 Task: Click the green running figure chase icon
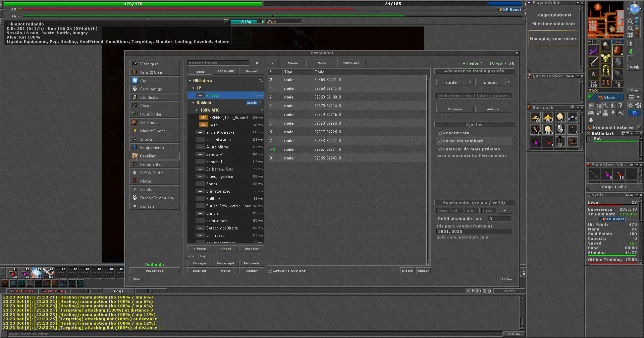[631, 51]
